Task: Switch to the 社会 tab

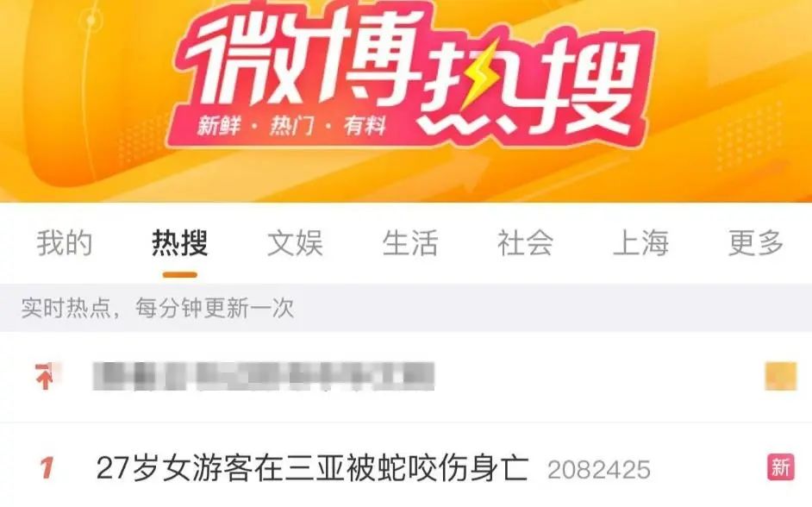Action: [525, 243]
